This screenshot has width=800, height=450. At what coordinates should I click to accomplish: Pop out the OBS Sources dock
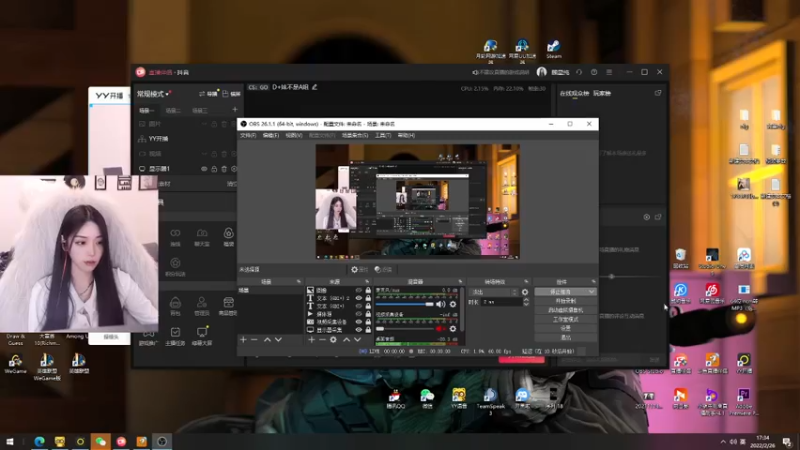(x=367, y=282)
